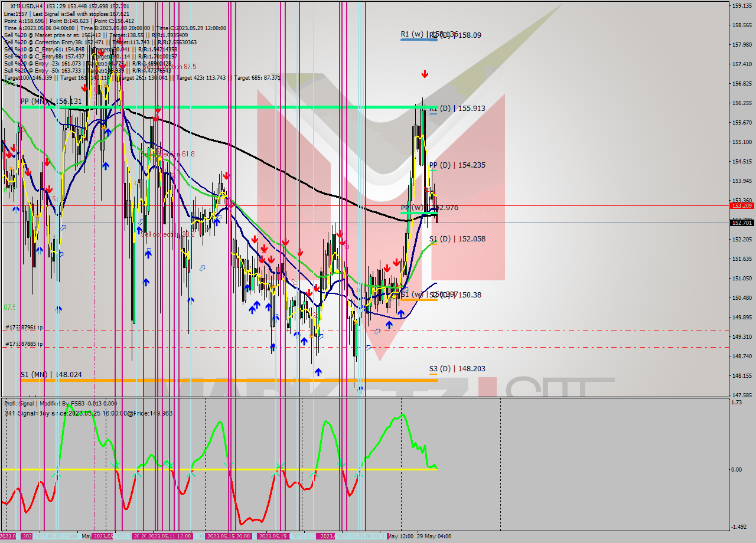The width and height of the screenshot is (756, 543).
Task: Click the R1 (D) | 155.913 pivot label
Action: [x=457, y=108]
